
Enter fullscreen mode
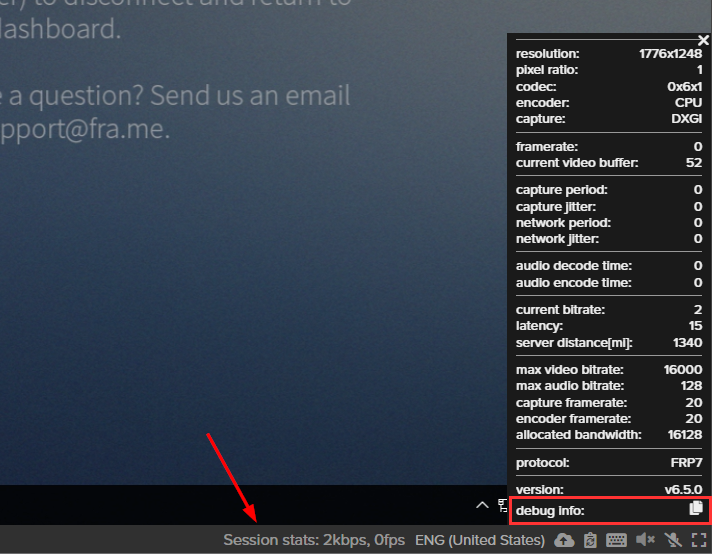[698, 541]
